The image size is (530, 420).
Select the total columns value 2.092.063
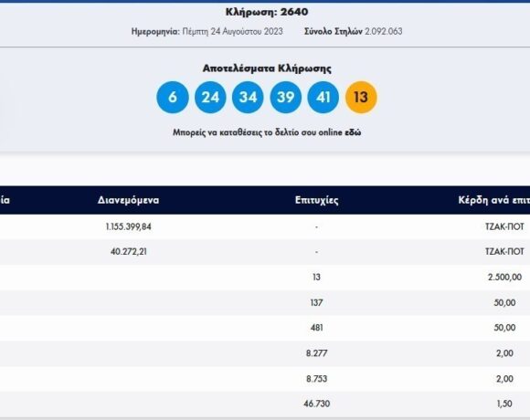(x=383, y=31)
